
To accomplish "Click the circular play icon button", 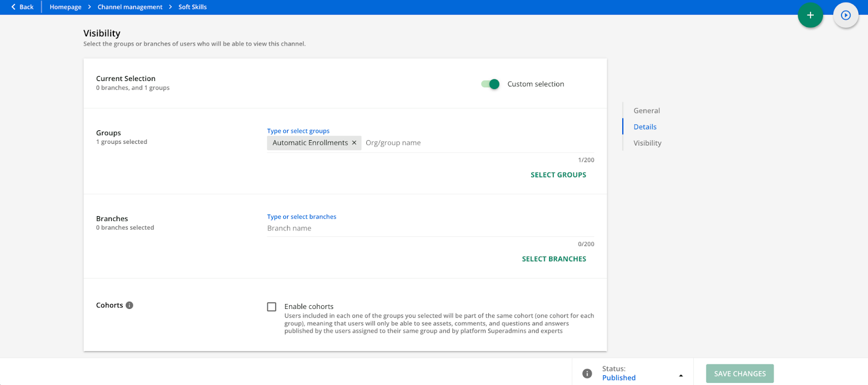I will pyautogui.click(x=845, y=15).
